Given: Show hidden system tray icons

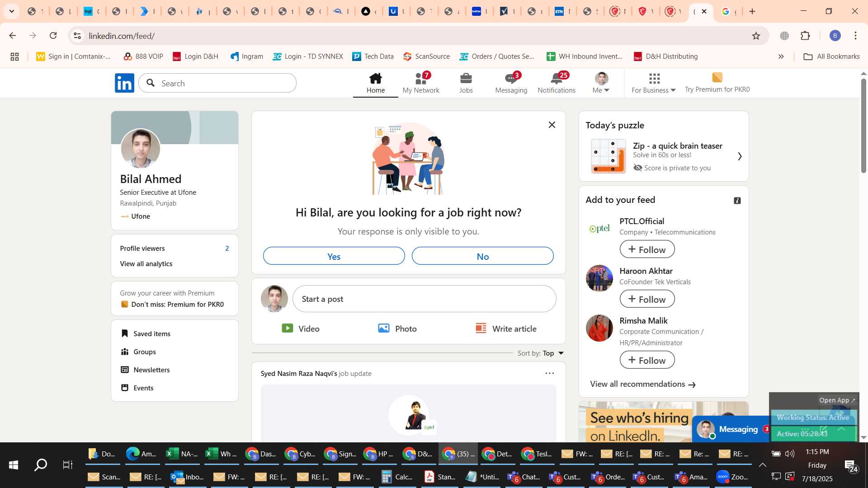Looking at the screenshot, I should pos(762,465).
